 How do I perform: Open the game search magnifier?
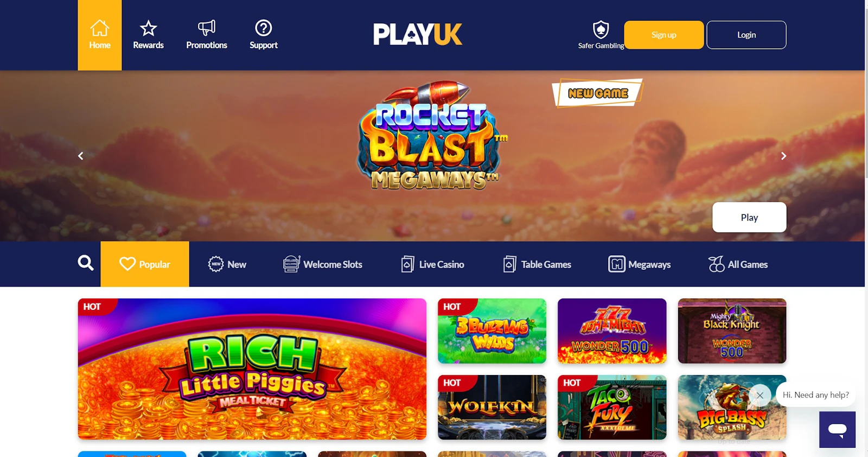pos(86,263)
